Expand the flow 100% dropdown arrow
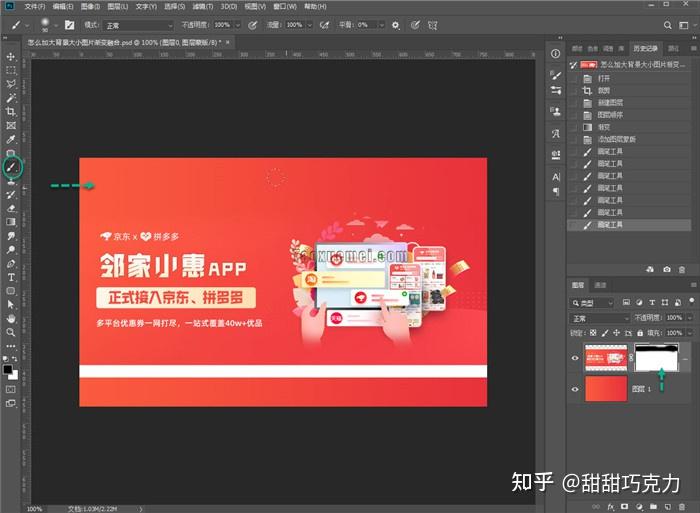 tap(309, 25)
